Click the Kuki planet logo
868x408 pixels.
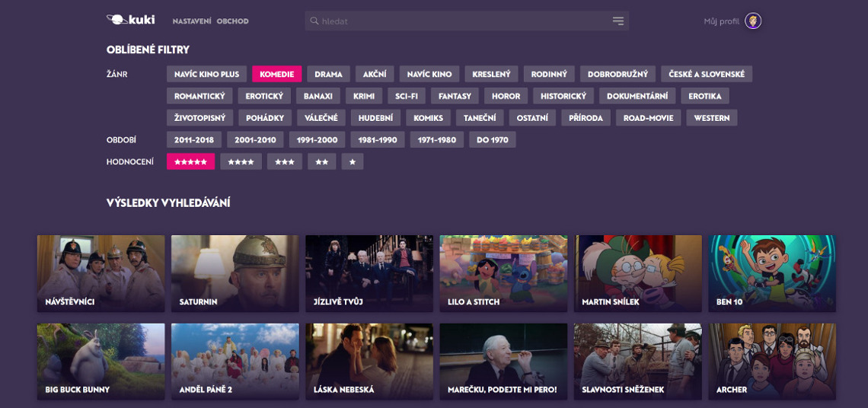[131, 20]
